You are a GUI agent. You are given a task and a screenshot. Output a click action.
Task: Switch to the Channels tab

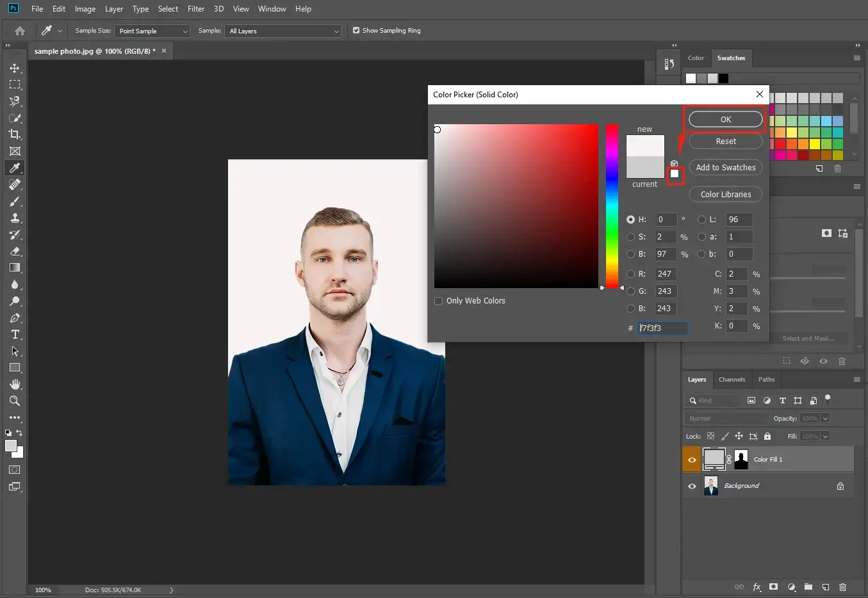pyautogui.click(x=732, y=380)
